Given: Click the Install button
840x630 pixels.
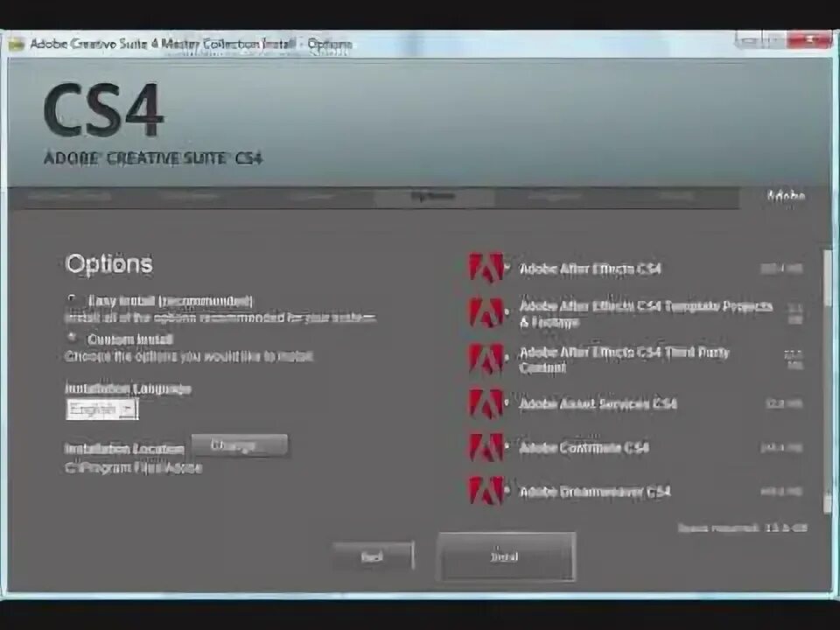Looking at the screenshot, I should (x=507, y=557).
